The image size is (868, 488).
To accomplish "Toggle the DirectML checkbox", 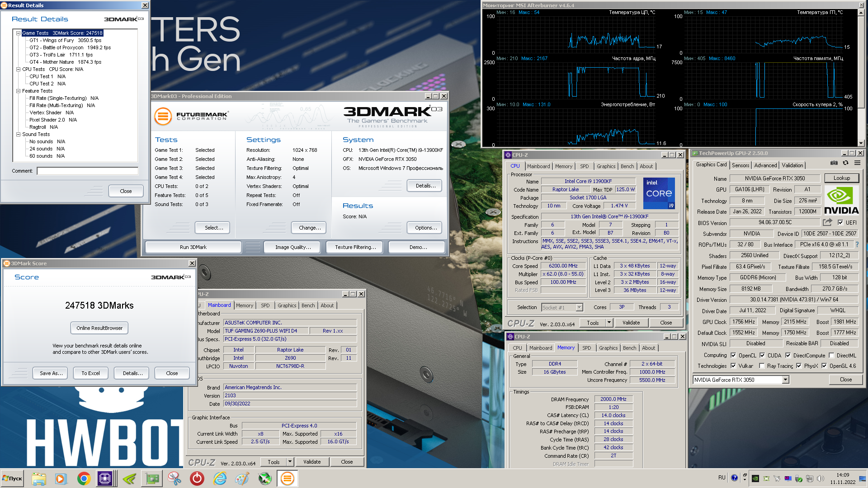I will pyautogui.click(x=831, y=355).
